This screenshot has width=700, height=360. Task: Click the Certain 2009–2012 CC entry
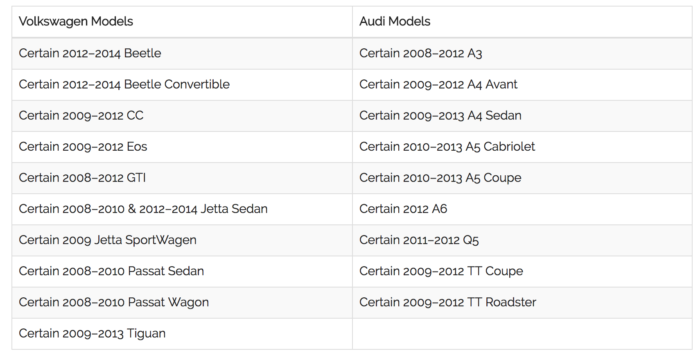tap(182, 116)
